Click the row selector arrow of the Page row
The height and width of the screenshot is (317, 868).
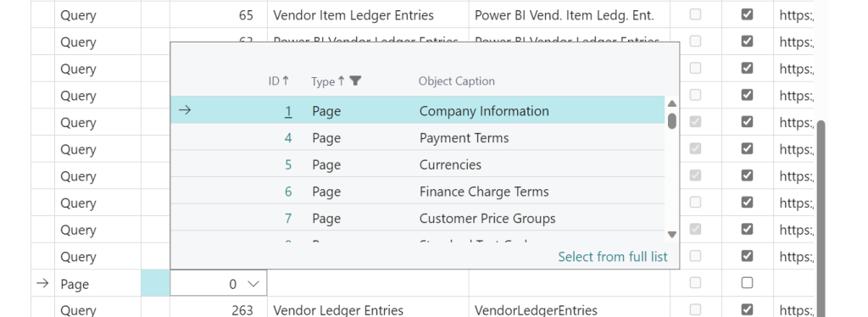tap(42, 284)
